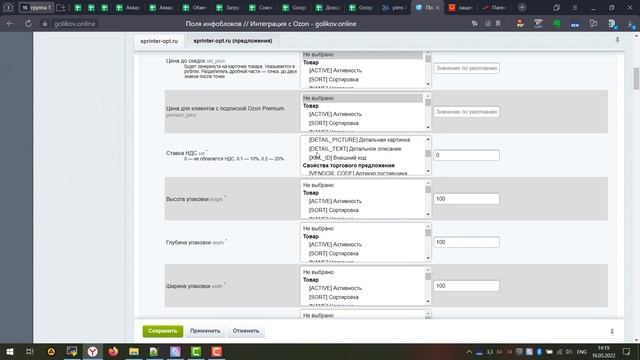The width and height of the screenshot is (640, 360).
Task: Click Ширина упаковки list scroll-down arrow
Action: pos(428,302)
